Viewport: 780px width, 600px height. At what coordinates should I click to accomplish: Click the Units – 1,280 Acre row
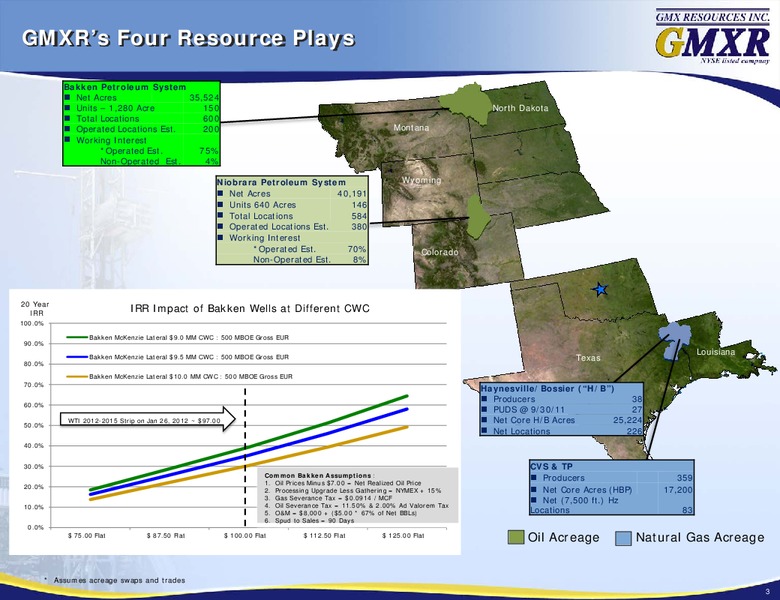pos(142,108)
